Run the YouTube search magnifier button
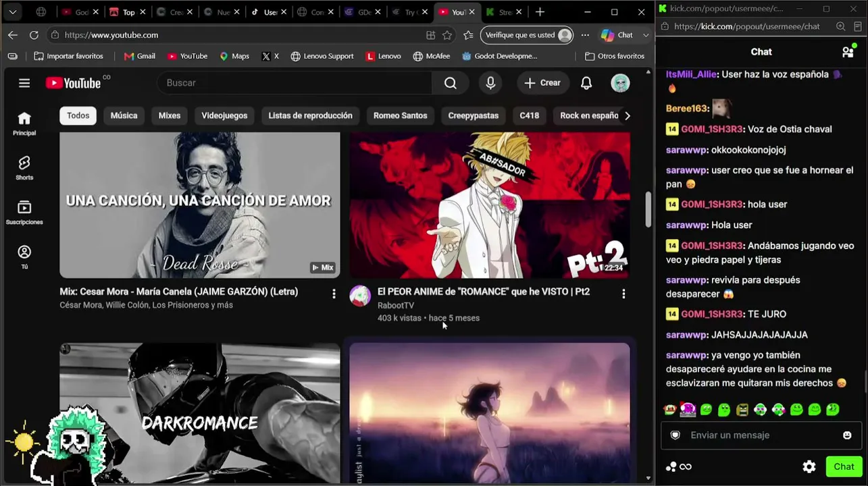The height and width of the screenshot is (486, 868). (451, 83)
